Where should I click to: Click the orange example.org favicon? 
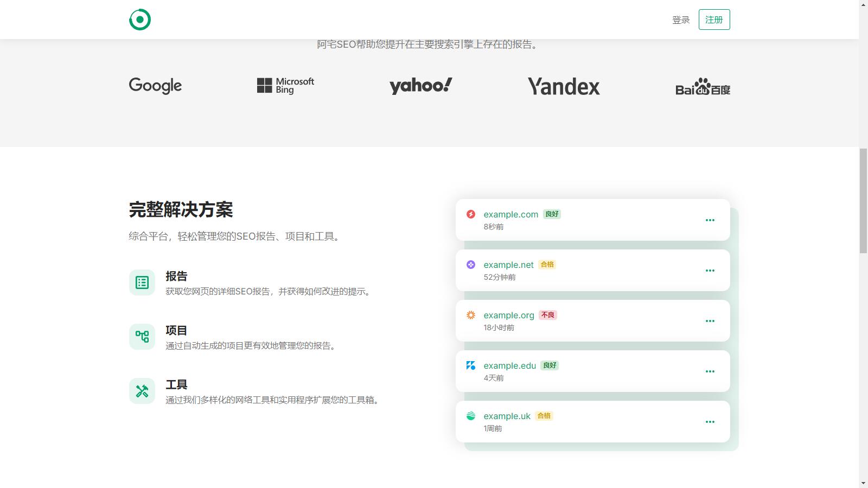pos(471,315)
